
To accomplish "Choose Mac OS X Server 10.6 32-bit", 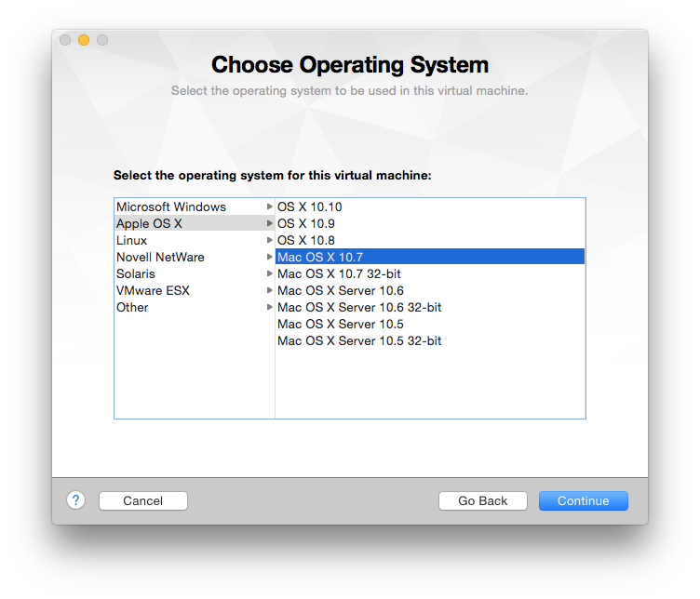I will [430, 307].
